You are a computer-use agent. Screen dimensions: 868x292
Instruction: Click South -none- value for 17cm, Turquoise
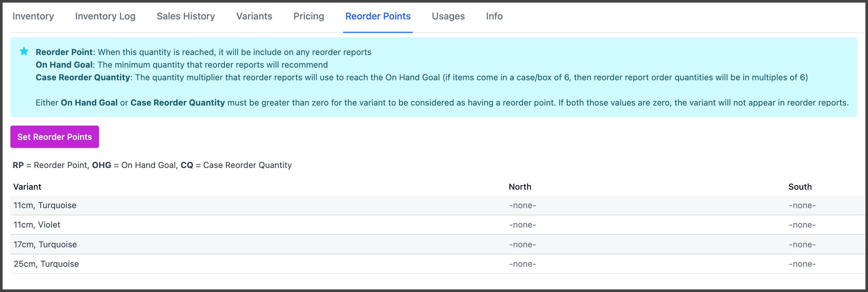point(802,244)
